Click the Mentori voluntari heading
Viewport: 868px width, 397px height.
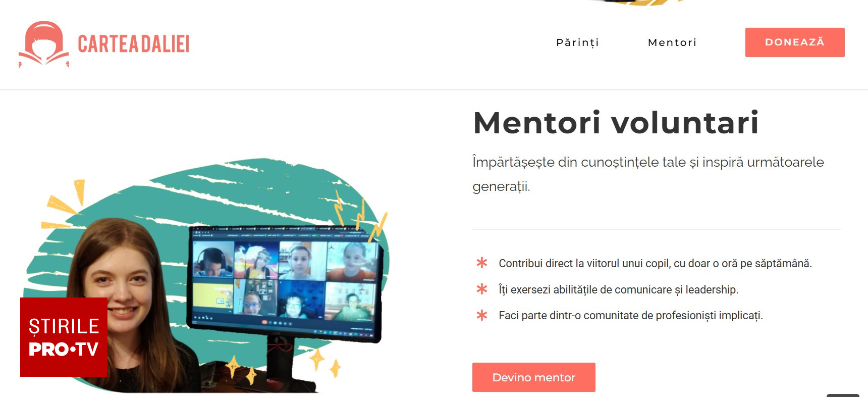pyautogui.click(x=616, y=123)
